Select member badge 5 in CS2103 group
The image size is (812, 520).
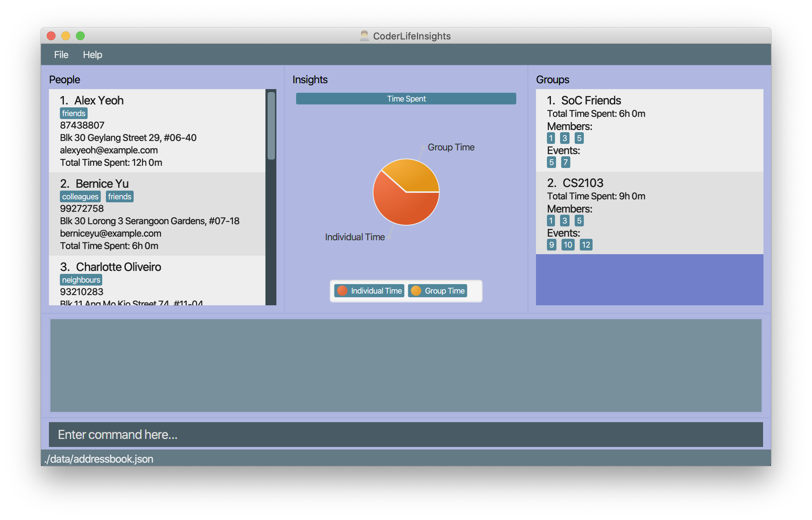(x=579, y=221)
